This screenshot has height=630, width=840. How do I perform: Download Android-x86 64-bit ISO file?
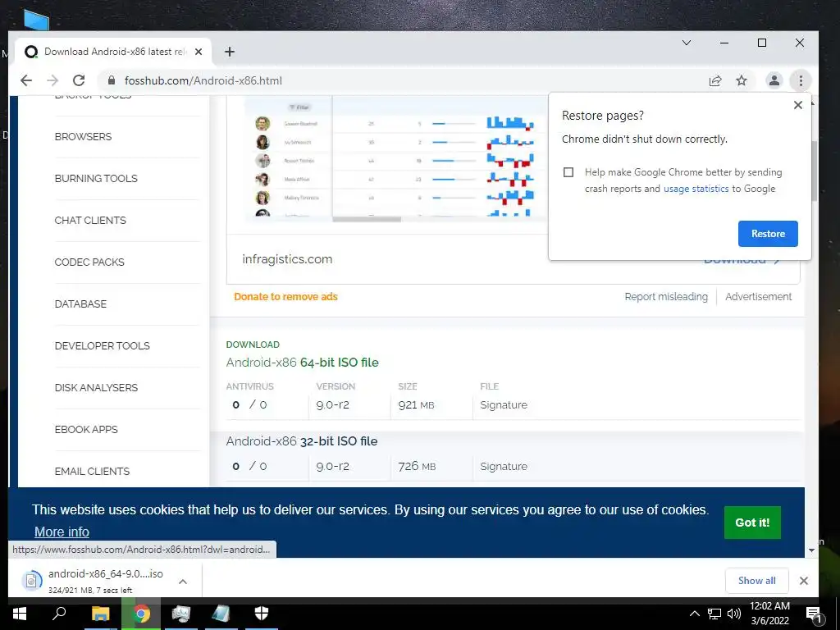(x=302, y=362)
